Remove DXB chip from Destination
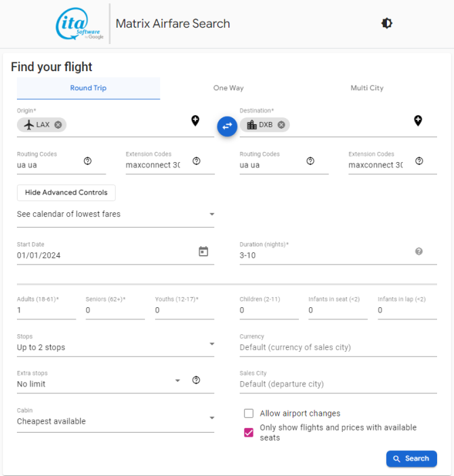Image resolution: width=454 pixels, height=476 pixels. click(281, 125)
